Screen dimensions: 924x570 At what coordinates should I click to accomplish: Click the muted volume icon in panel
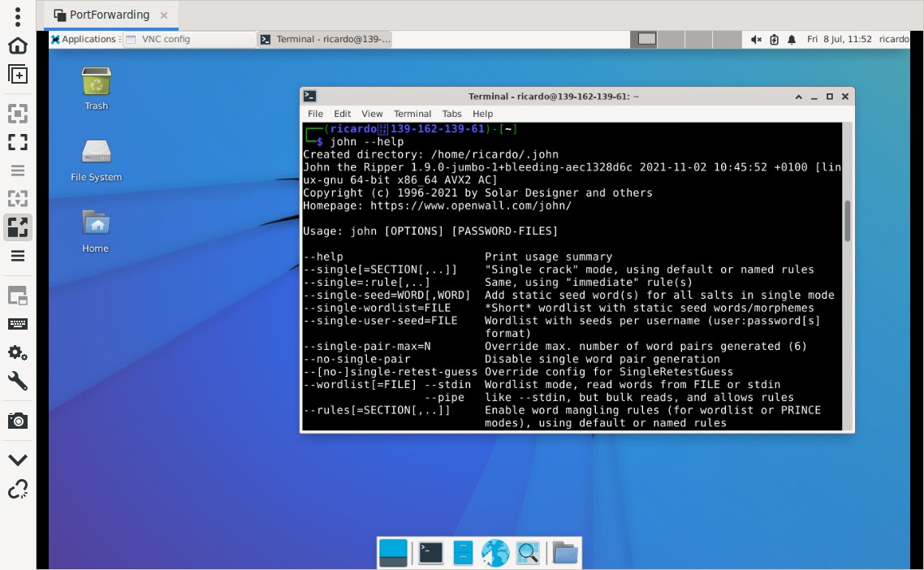(756, 40)
